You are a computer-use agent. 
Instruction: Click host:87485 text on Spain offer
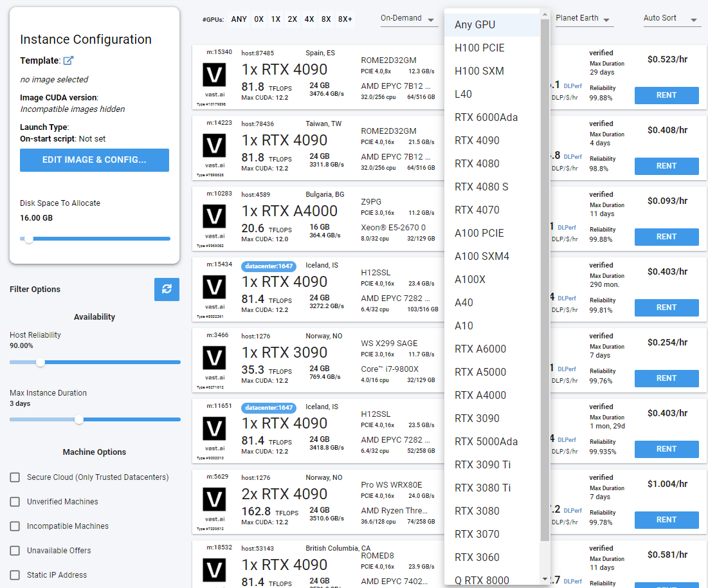point(257,53)
